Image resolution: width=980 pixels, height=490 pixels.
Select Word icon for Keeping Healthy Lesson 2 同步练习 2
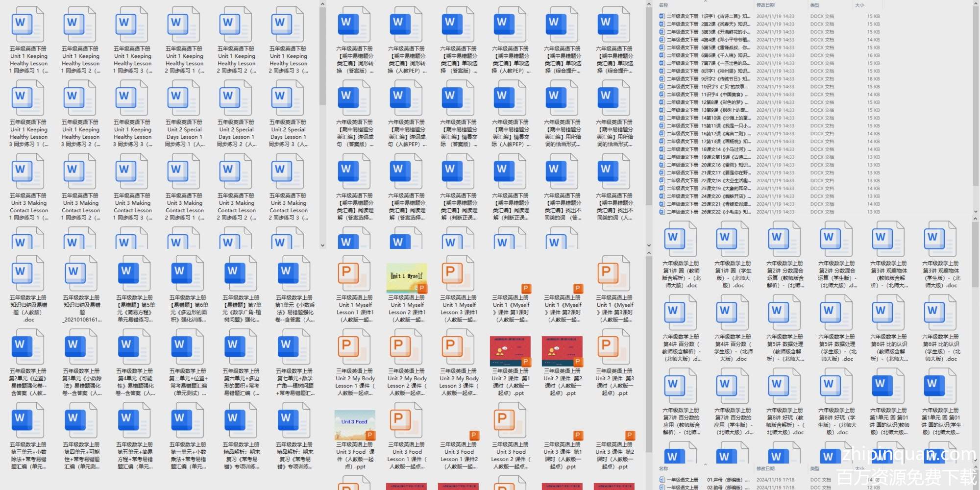[x=236, y=24]
